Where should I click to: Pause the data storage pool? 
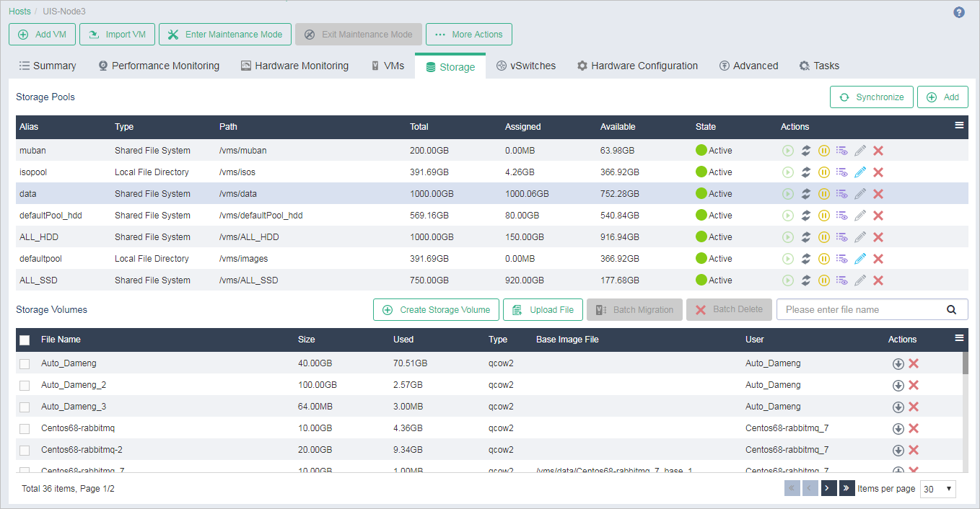click(823, 194)
